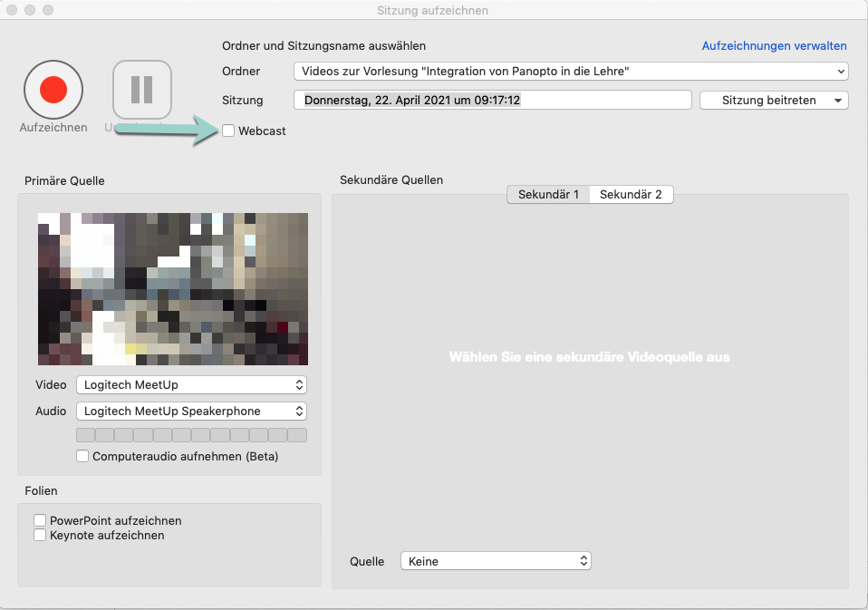Expand the Sitzung beitreten arrow

point(838,101)
